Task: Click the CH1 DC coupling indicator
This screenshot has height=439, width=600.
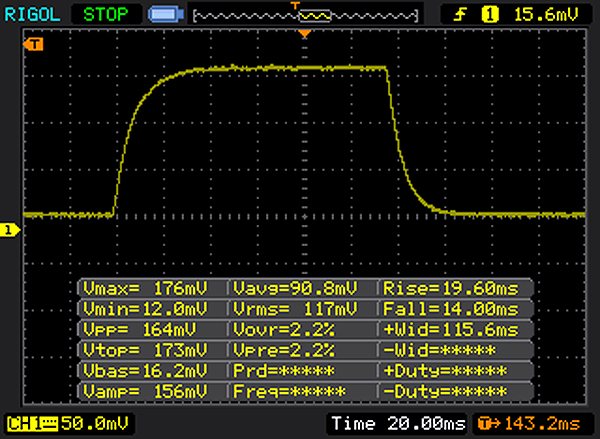Action: tap(32, 424)
